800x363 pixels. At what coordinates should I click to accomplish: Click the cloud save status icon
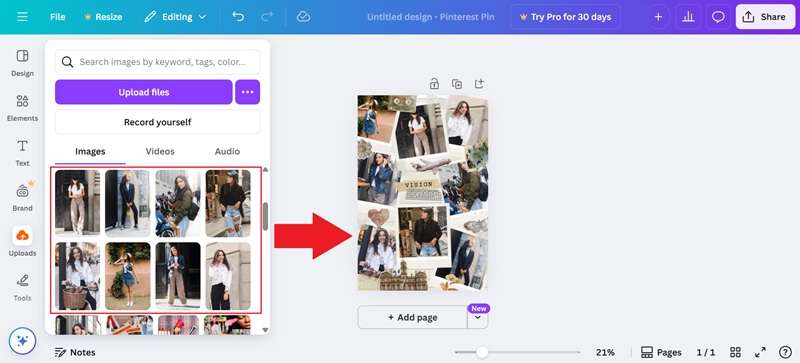tap(304, 17)
